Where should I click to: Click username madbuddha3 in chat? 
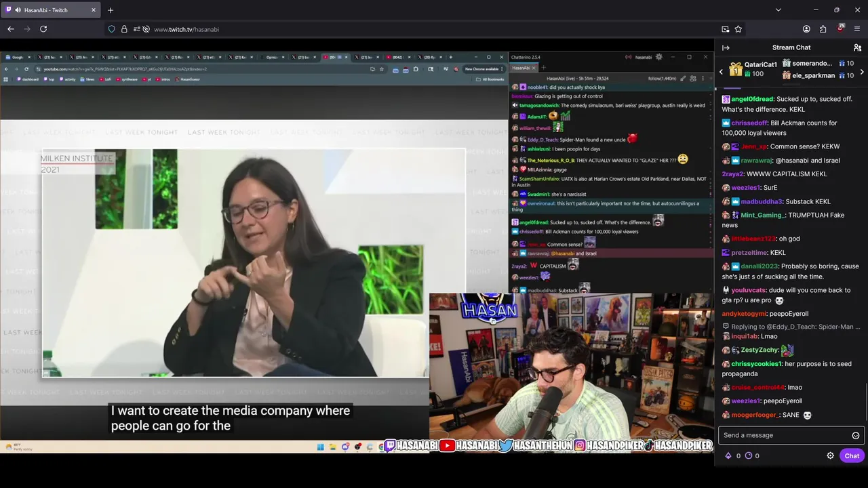[762, 201]
